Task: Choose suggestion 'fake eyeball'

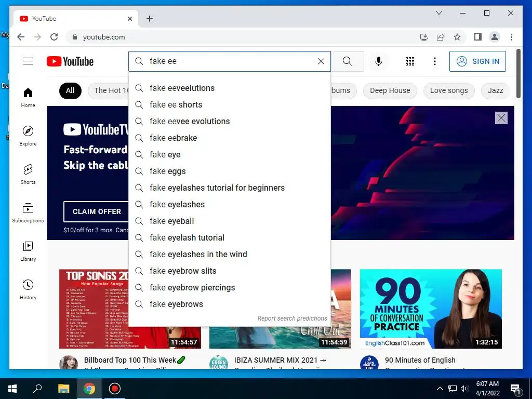Action: 229,221
